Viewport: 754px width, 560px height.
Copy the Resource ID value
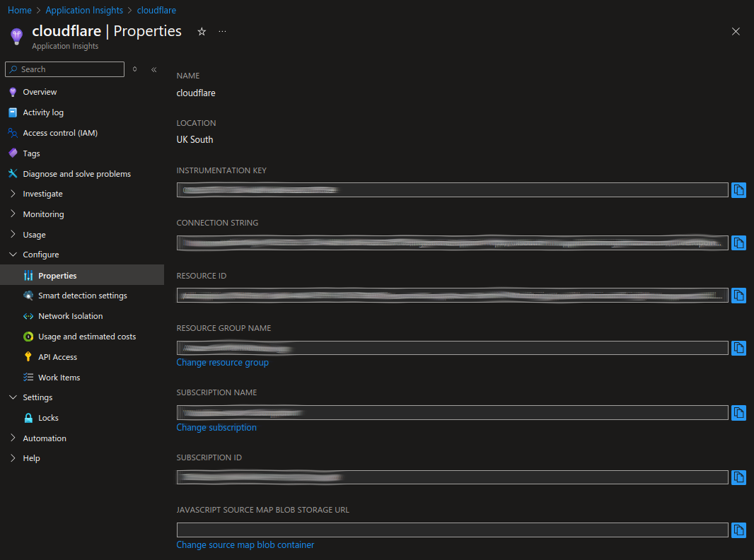[x=738, y=295]
